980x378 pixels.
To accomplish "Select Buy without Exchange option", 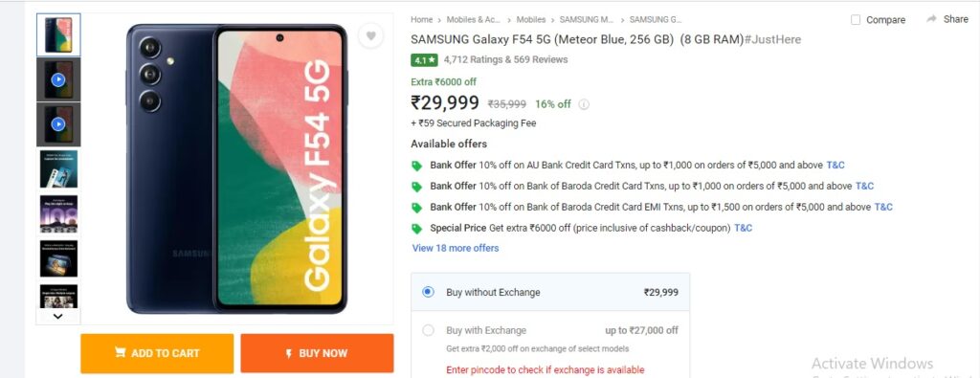I will [x=550, y=293].
